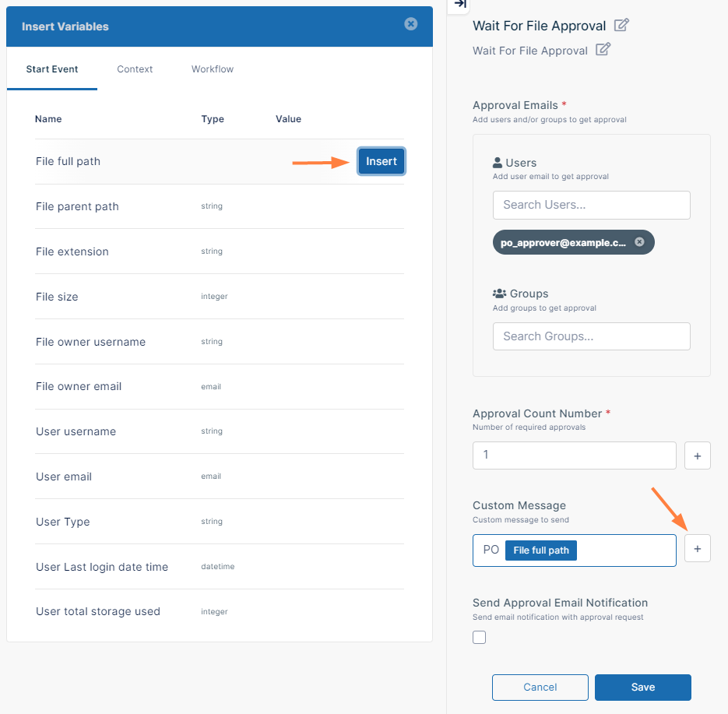Select the Start Event tab

click(x=52, y=69)
